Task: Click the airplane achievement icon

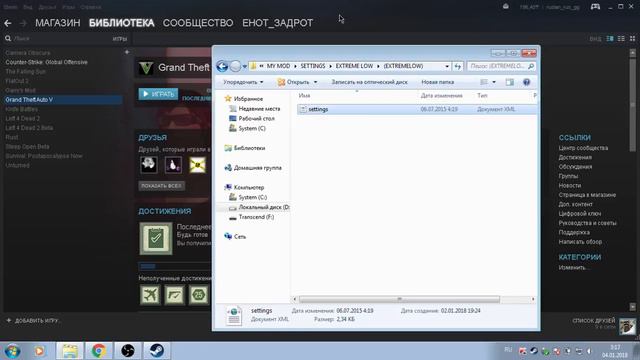Action: [150, 295]
